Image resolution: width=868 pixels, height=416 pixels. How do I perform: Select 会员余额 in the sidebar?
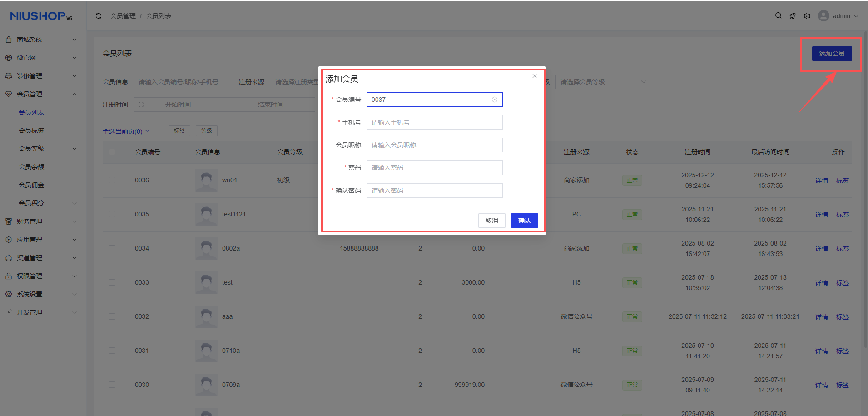tap(31, 167)
